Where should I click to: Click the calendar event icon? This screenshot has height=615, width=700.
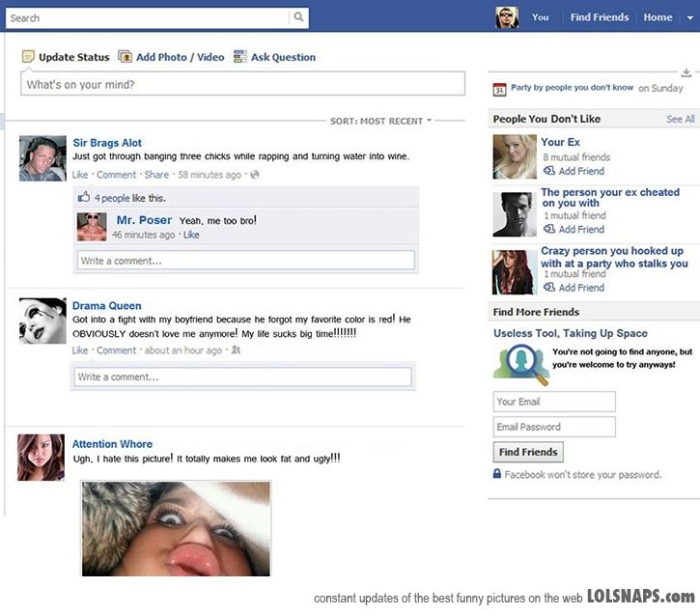pyautogui.click(x=499, y=89)
